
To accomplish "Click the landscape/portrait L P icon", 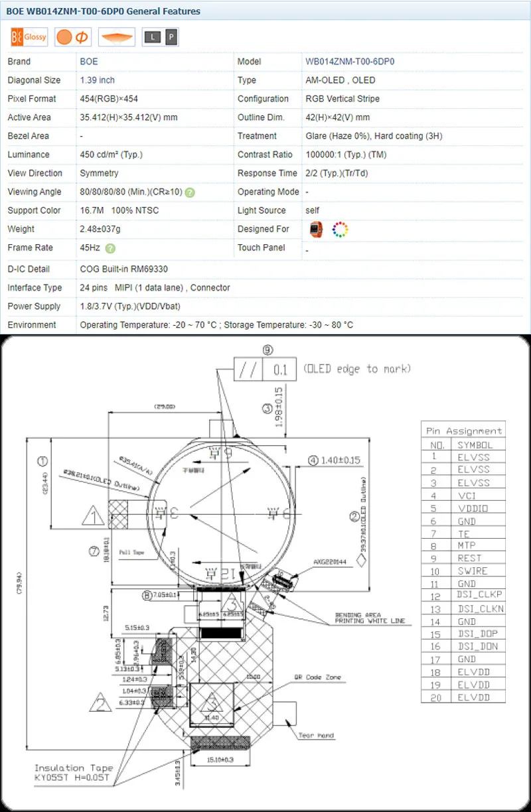I will [161, 37].
